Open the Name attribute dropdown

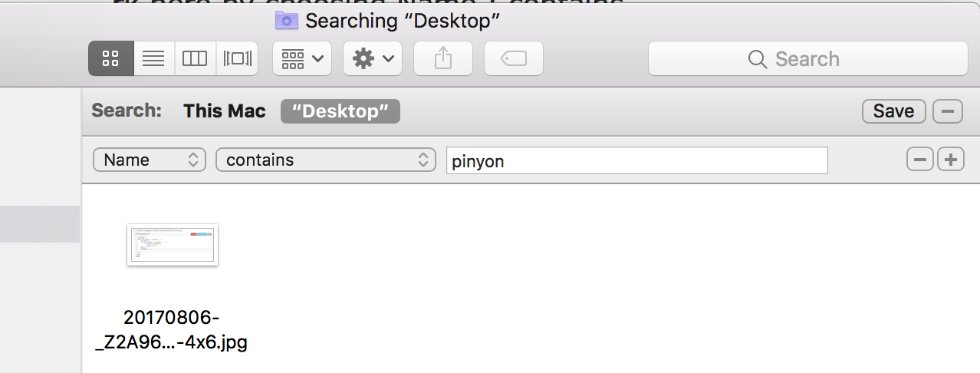[x=150, y=160]
